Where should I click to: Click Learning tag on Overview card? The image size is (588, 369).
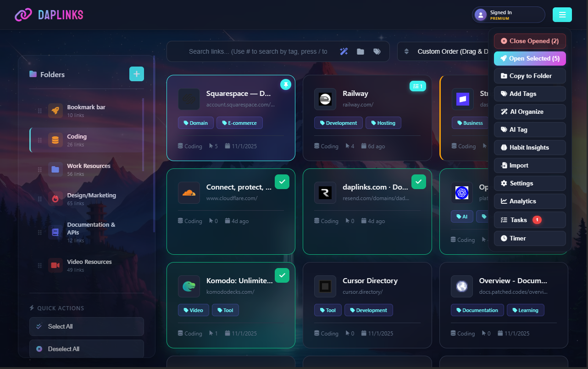coord(525,310)
